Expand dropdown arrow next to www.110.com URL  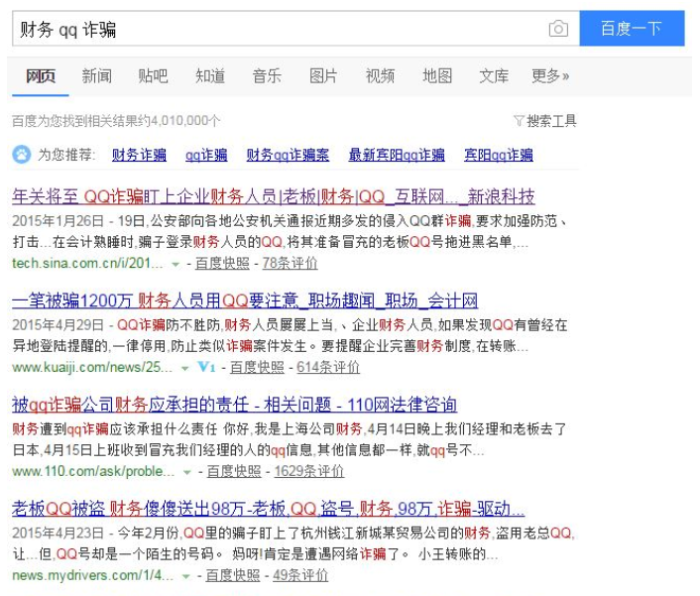(187, 472)
